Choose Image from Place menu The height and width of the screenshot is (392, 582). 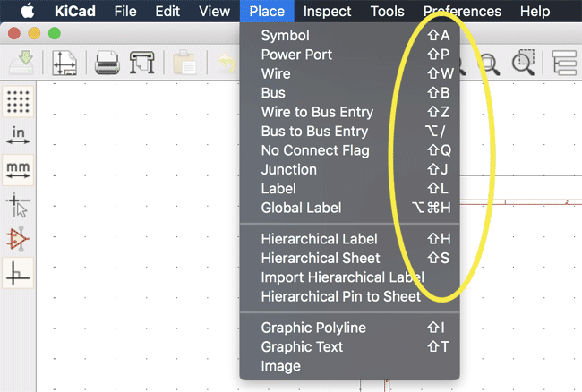tap(349, 366)
